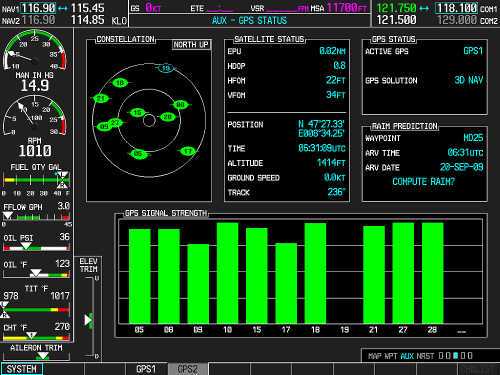Click COM2 standby frequency 129.000

click(457, 20)
